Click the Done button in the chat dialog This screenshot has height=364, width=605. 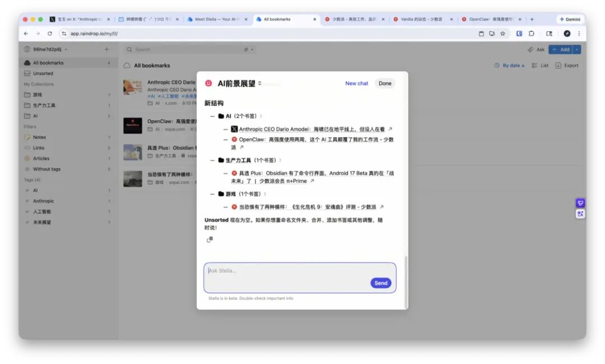[x=385, y=83]
